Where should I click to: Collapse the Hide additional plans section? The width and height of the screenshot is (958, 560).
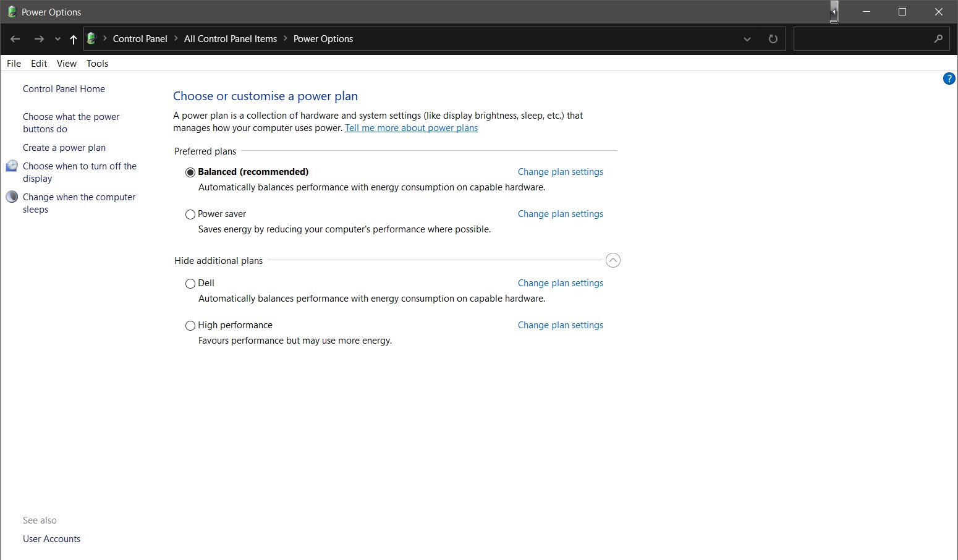point(613,260)
